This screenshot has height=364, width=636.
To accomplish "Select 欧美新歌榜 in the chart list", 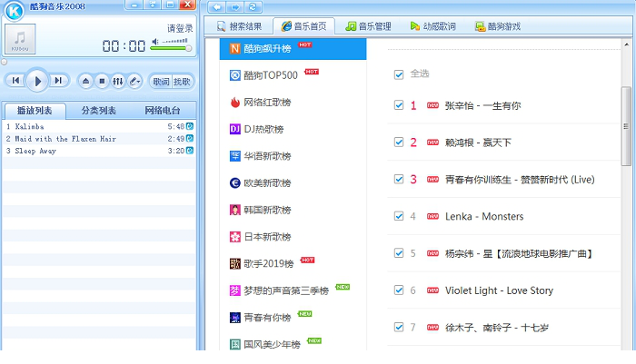I will tap(261, 182).
